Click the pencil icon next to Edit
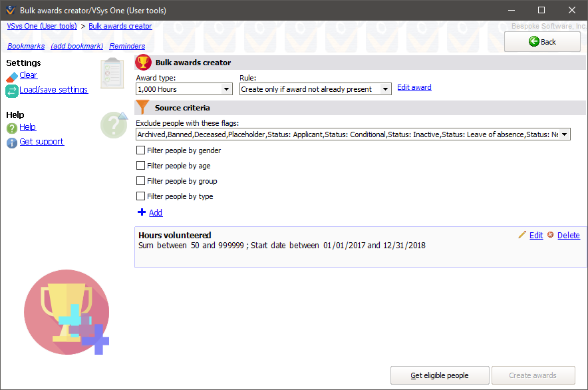This screenshot has height=390, width=588. 522,235
